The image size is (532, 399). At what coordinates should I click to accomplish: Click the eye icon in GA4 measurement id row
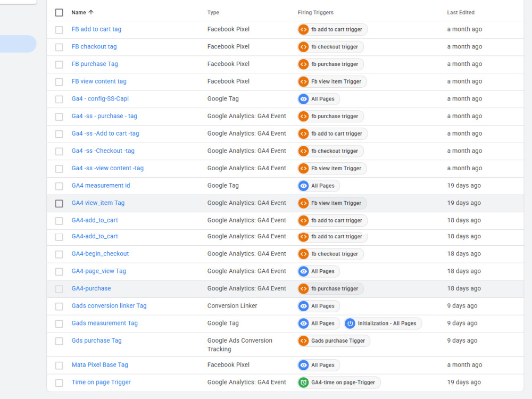pyautogui.click(x=303, y=186)
